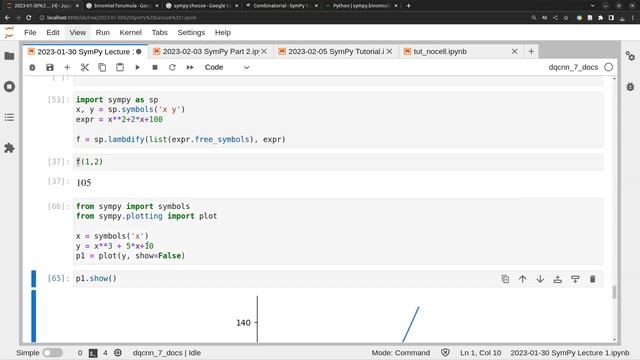Click the kernel status circle indicator
The width and height of the screenshot is (640, 360).
[x=609, y=67]
